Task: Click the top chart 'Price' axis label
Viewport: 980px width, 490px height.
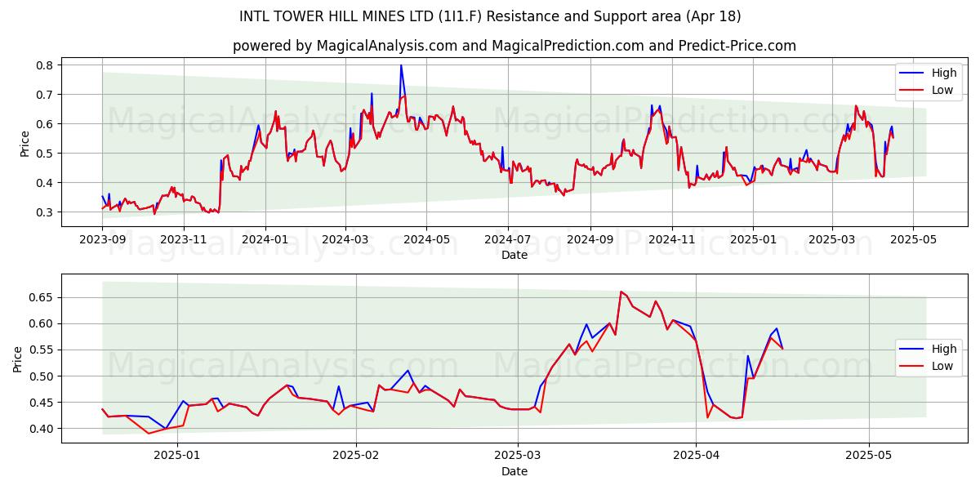Action: [24, 144]
